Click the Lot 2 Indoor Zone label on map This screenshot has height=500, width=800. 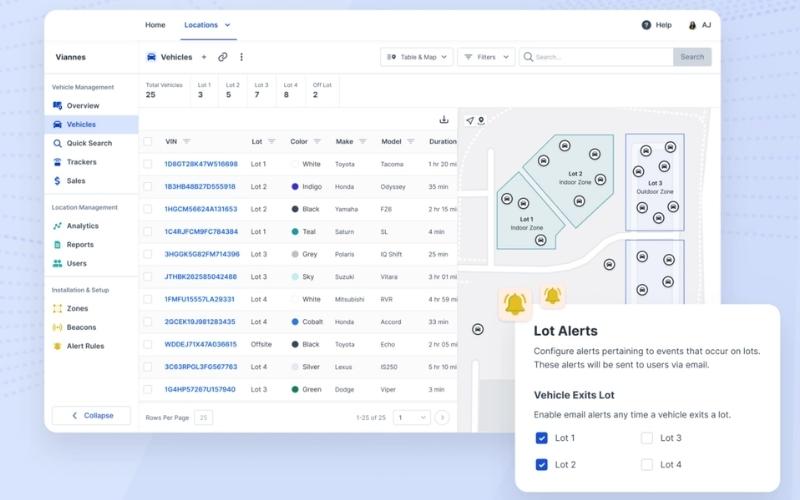click(575, 178)
